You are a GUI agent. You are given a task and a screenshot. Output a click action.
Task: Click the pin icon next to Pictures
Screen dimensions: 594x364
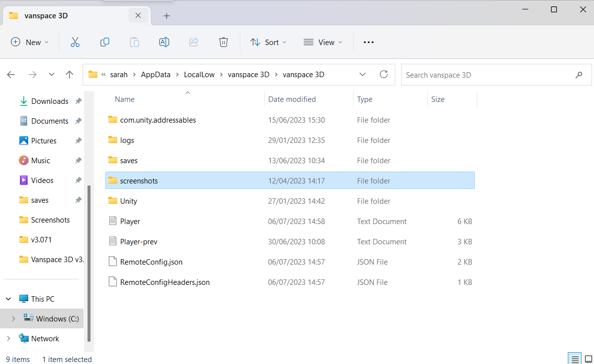[78, 140]
